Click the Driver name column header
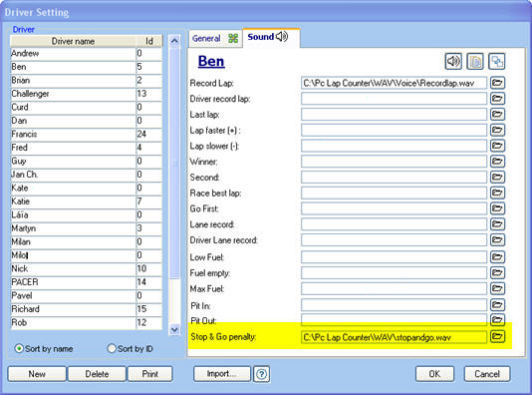Screen dimensions: 532x395 (x=73, y=41)
